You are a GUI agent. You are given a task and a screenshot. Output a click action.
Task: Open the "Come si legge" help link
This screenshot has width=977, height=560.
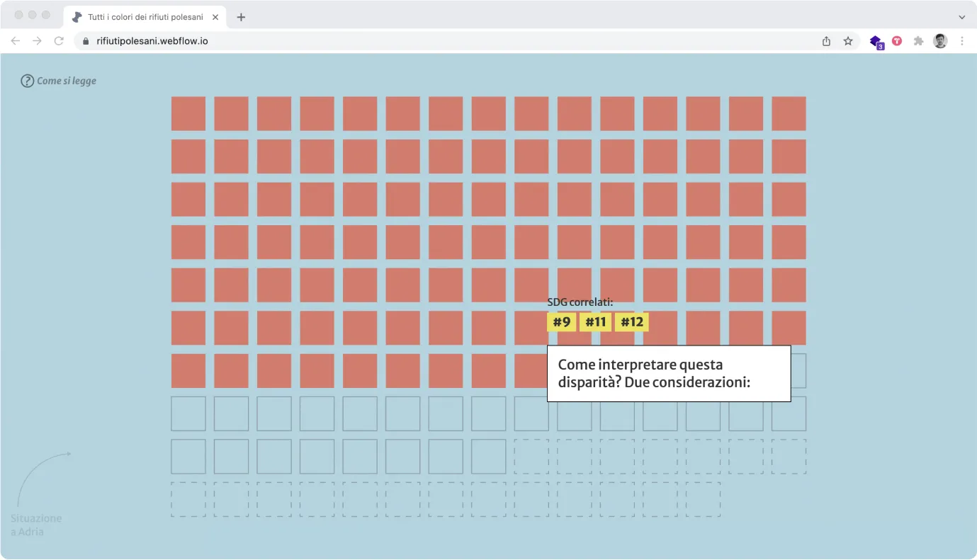coord(59,81)
